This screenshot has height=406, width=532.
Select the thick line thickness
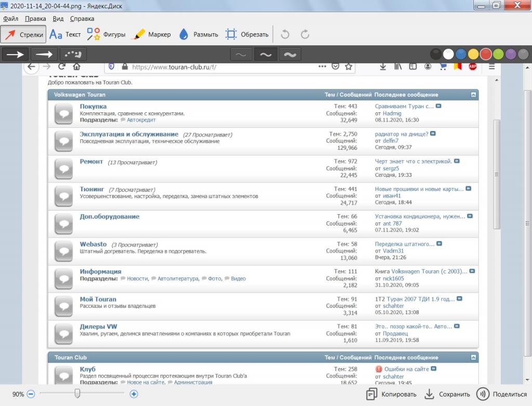point(290,54)
